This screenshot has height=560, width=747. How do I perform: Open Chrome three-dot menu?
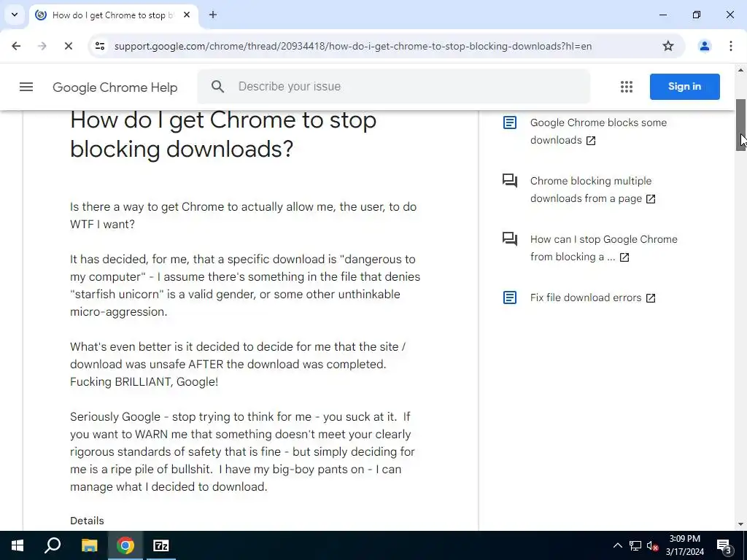click(x=730, y=46)
